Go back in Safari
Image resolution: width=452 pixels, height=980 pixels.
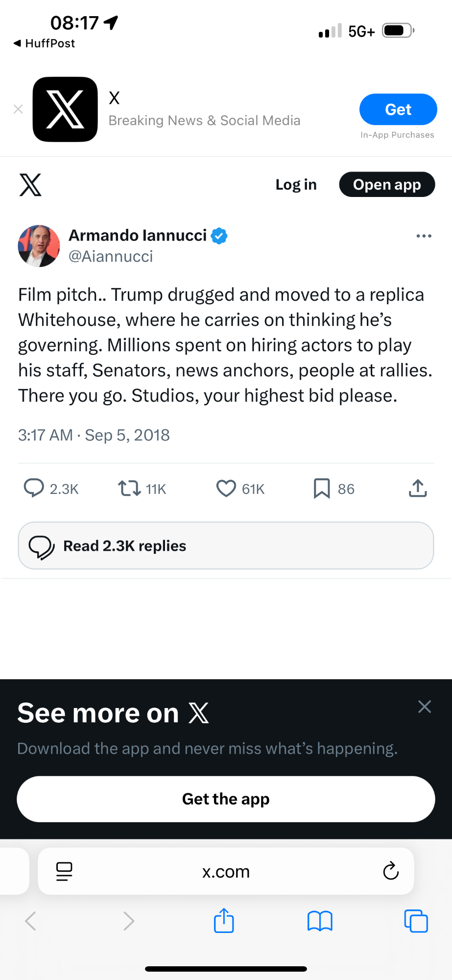pyautogui.click(x=31, y=921)
